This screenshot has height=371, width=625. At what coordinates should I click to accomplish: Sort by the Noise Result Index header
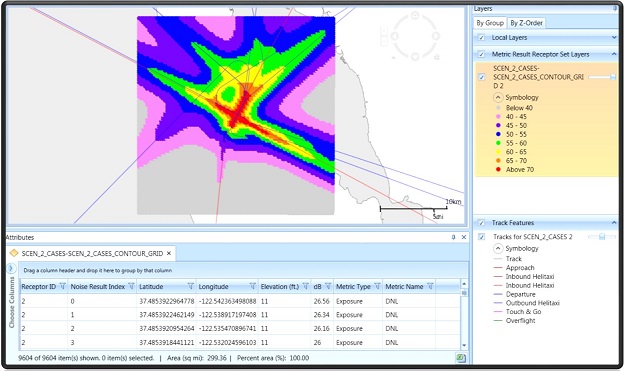pos(98,287)
